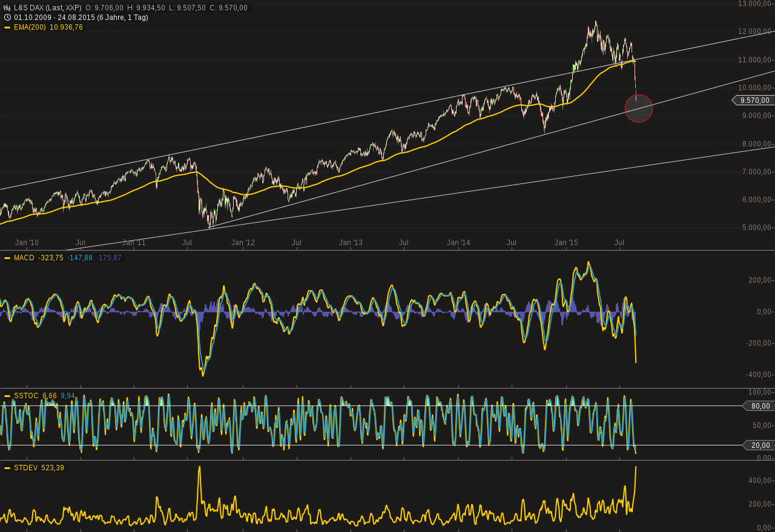The width and height of the screenshot is (775, 532).
Task: Click the 9.570,00 price flag on right axis
Action: (x=755, y=100)
